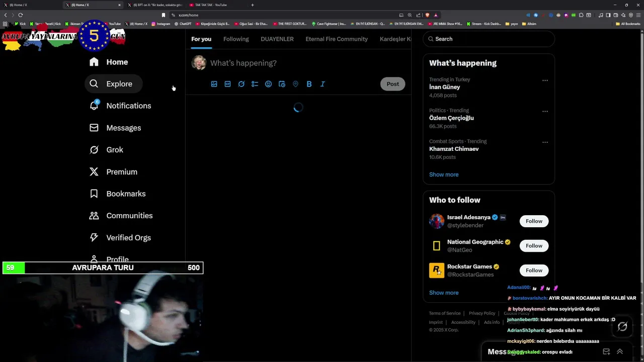
Task: Compose new message in Messages drawer
Action: click(606, 352)
